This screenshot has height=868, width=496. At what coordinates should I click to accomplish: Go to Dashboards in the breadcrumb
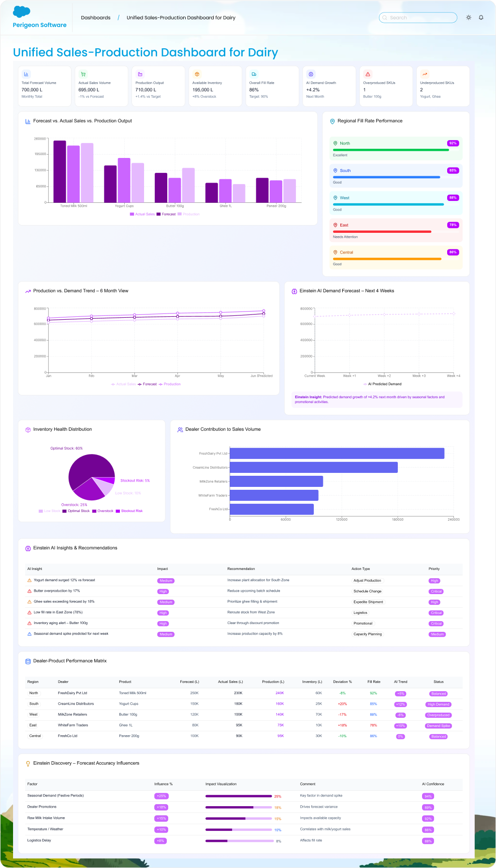pos(96,18)
